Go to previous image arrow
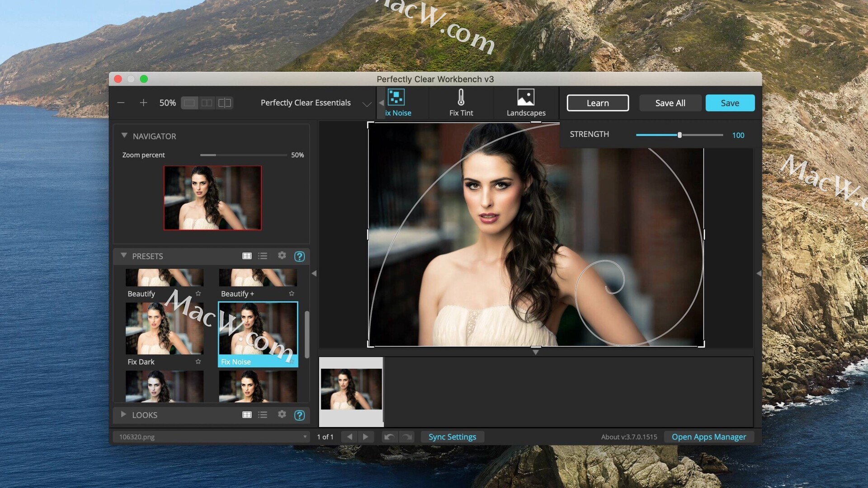Screen dimensions: 868x488 (x=349, y=437)
